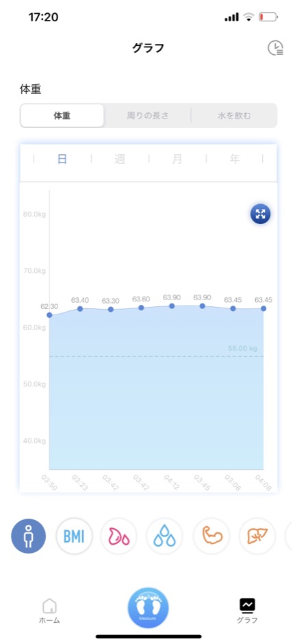Tap the 62.30 data point

pyautogui.click(x=50, y=315)
